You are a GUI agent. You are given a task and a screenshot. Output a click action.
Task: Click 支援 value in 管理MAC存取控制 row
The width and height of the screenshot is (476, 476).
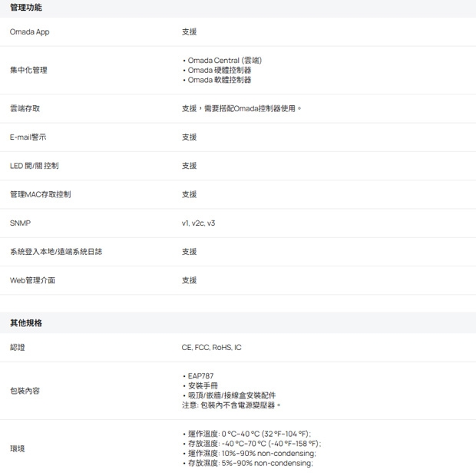click(x=189, y=194)
